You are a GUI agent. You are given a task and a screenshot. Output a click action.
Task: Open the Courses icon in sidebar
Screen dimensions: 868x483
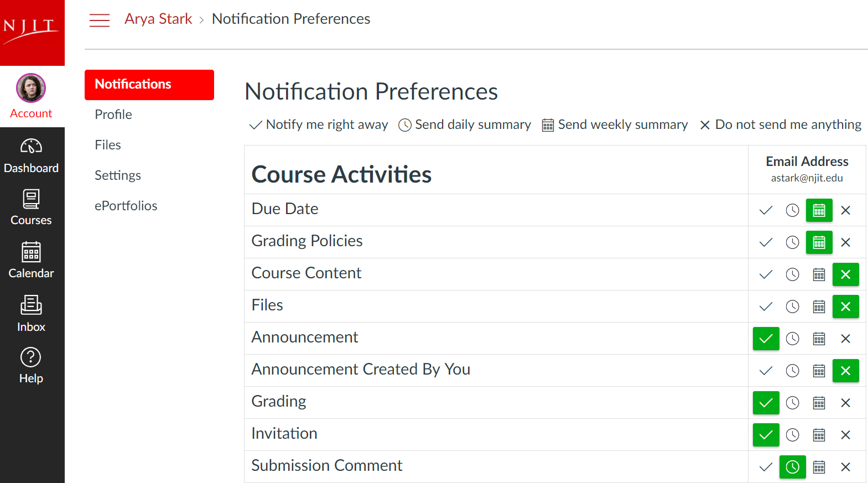click(x=31, y=199)
